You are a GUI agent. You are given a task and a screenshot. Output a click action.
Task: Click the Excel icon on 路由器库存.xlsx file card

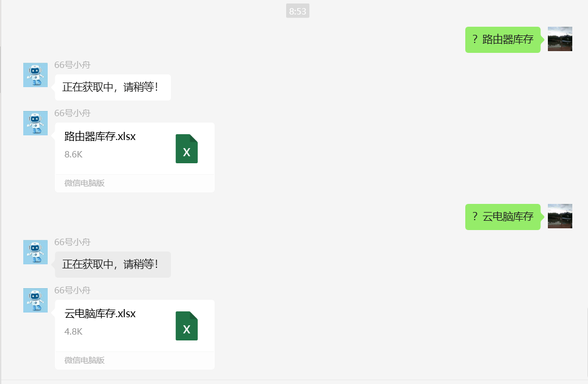click(186, 149)
